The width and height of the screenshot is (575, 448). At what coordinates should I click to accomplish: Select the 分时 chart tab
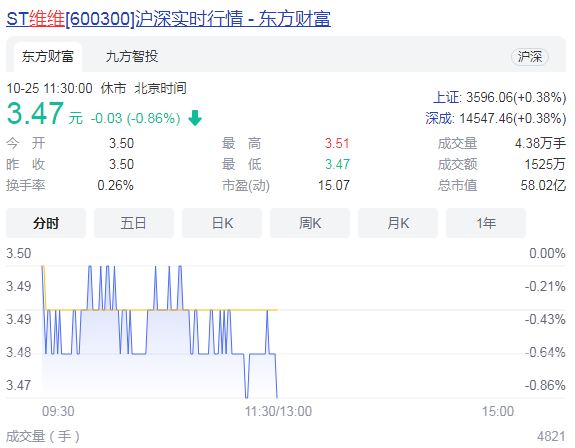(x=46, y=223)
